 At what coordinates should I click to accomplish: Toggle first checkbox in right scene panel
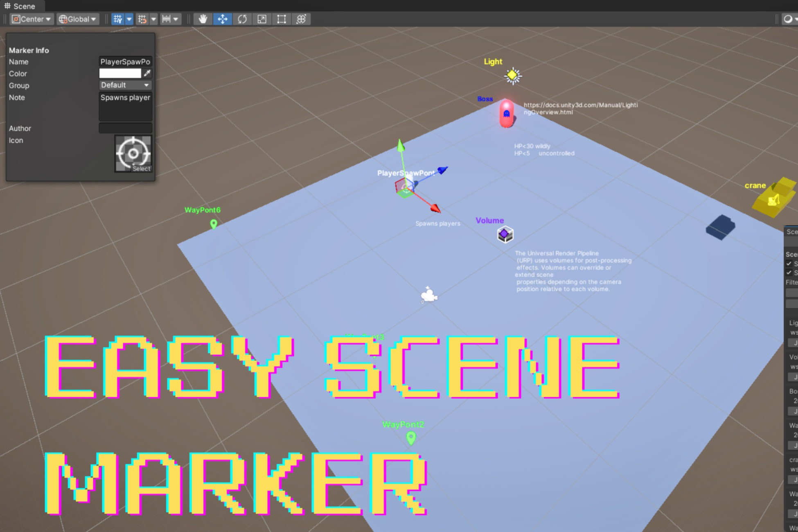789,264
